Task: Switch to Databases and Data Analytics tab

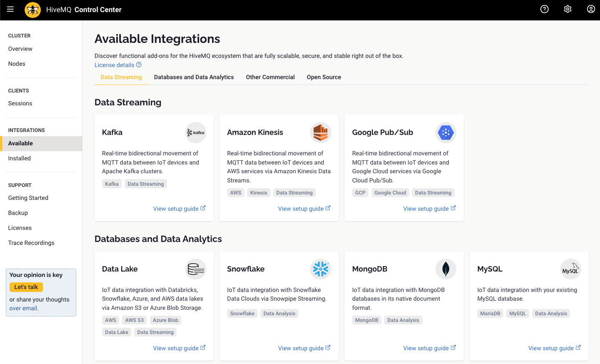Action: tap(194, 77)
